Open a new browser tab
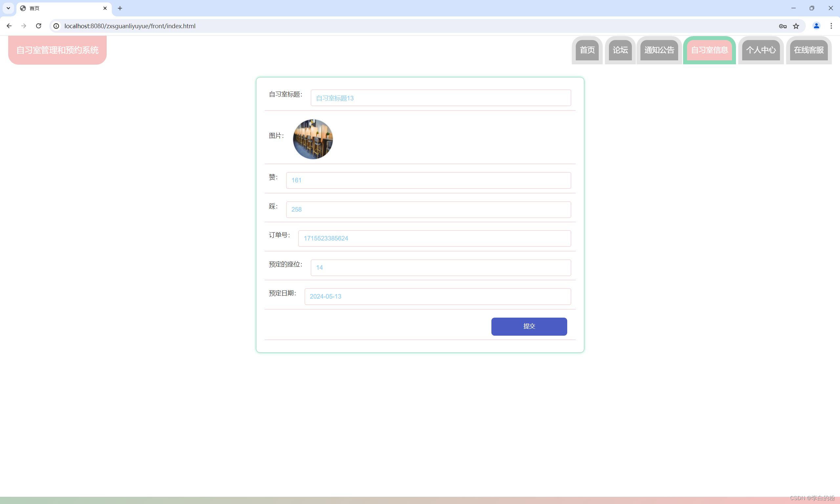Image resolution: width=840 pixels, height=504 pixels. (x=120, y=8)
